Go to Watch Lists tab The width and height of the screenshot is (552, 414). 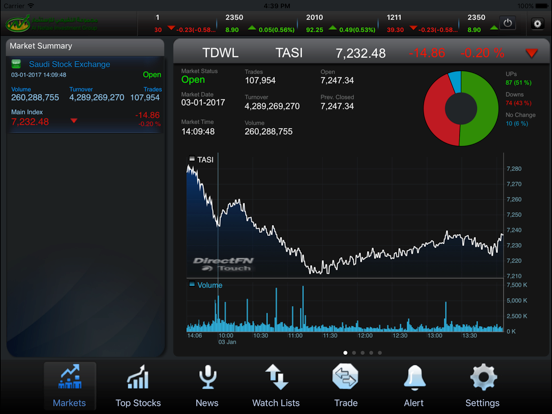coord(276,386)
